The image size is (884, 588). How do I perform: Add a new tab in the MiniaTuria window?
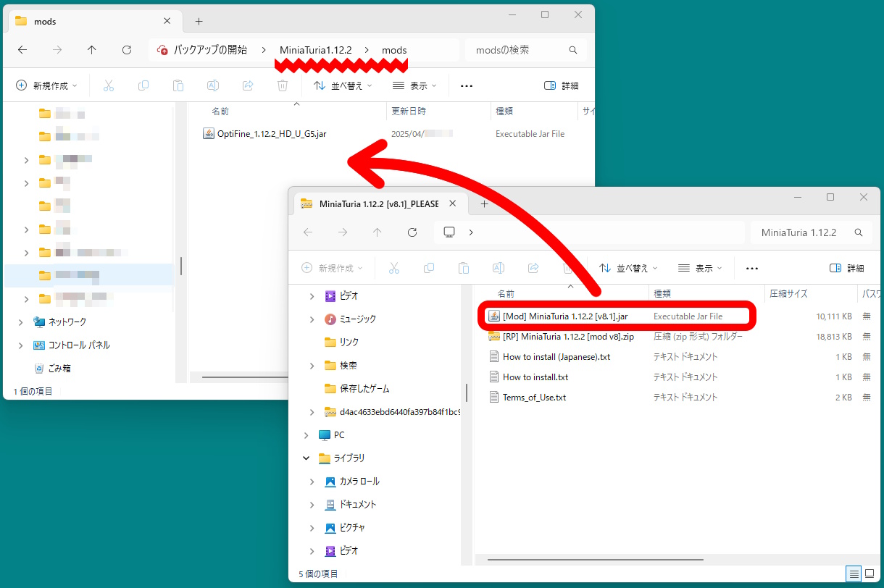[484, 204]
